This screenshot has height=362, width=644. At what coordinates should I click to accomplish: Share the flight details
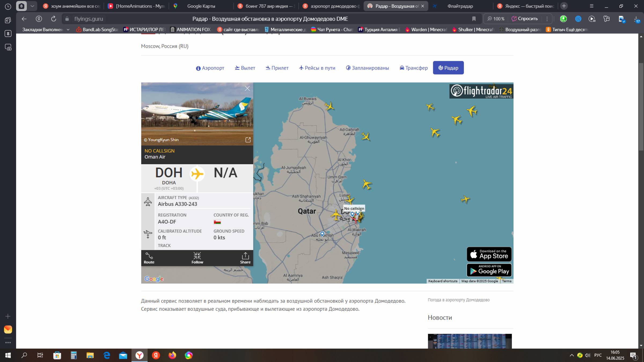(x=245, y=258)
